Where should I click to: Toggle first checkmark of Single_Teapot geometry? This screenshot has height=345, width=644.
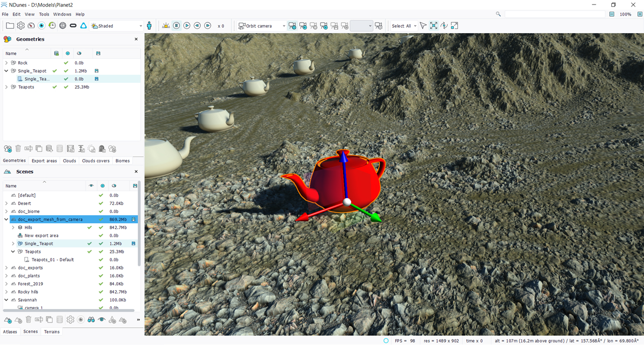coord(55,71)
